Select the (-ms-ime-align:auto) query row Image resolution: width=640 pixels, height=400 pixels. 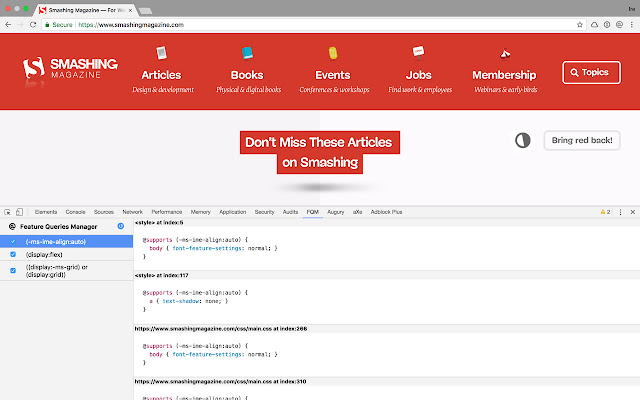tap(67, 242)
